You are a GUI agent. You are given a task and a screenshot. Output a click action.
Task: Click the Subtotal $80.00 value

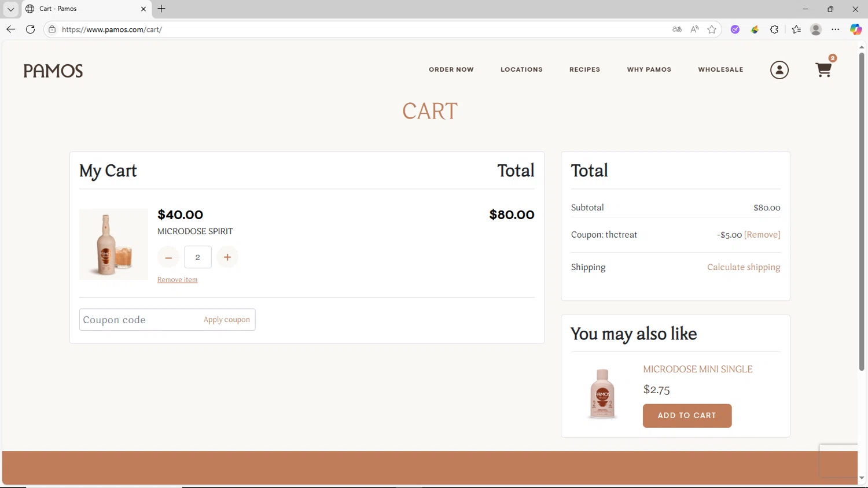point(767,208)
